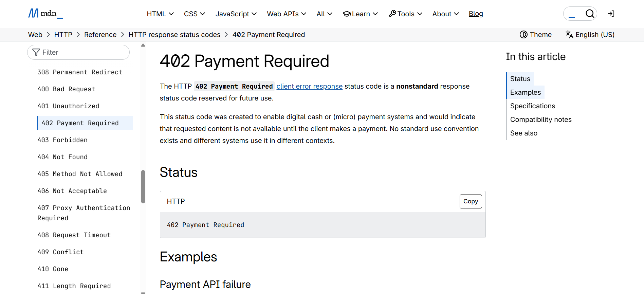Screen dimensions: 644x294
Task: Click the Web breadcrumb
Action: click(x=35, y=35)
